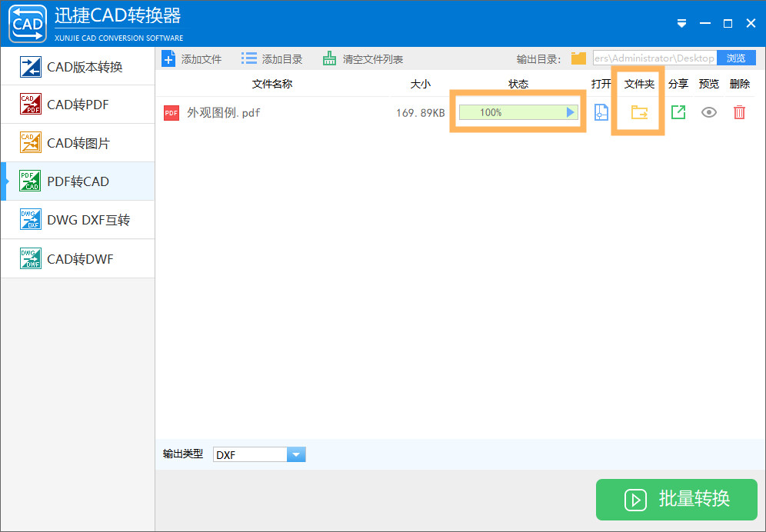
Task: Click the 清空文件列表 broom icon
Action: (329, 58)
